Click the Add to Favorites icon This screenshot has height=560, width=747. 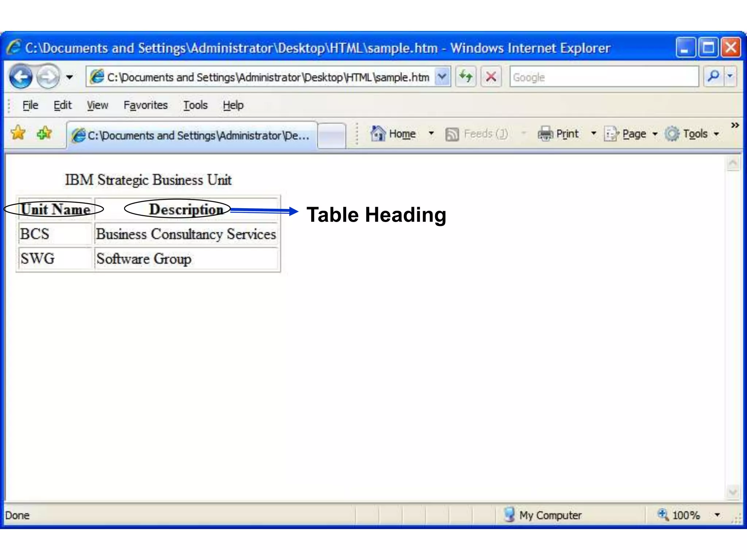pyautogui.click(x=44, y=133)
